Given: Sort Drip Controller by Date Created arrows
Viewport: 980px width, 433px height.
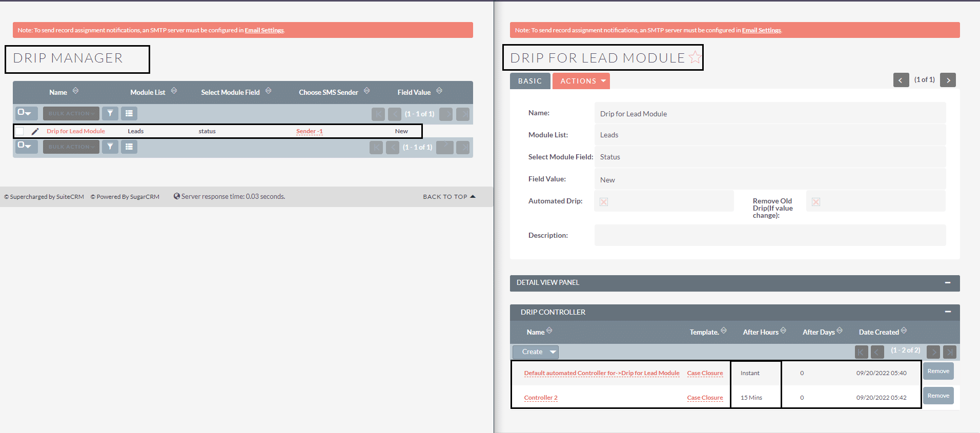Looking at the screenshot, I should (904, 331).
